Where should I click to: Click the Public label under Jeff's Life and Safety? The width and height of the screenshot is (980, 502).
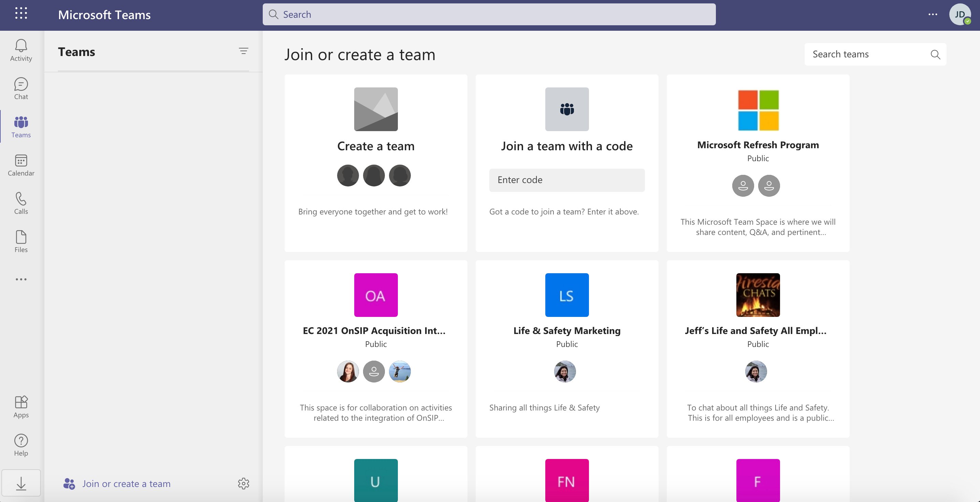[758, 344]
